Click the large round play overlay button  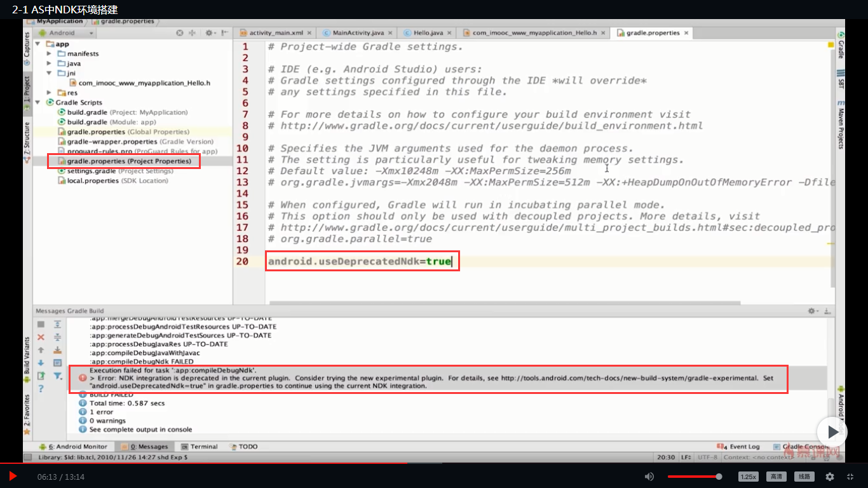pyautogui.click(x=832, y=432)
